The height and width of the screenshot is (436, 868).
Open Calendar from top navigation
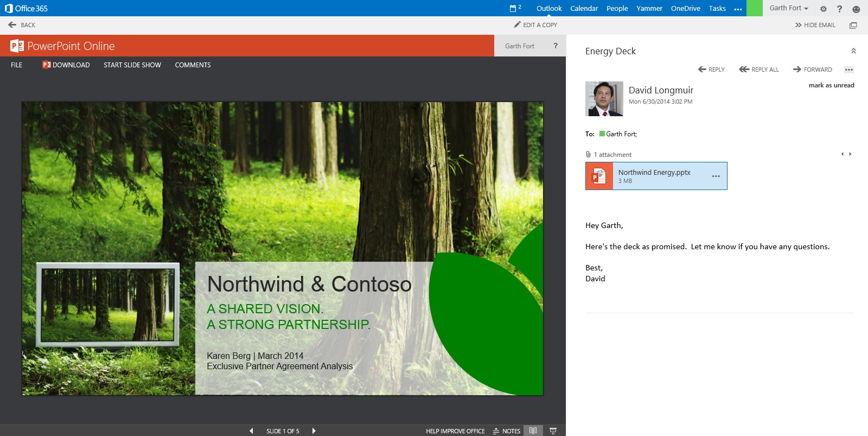[584, 8]
